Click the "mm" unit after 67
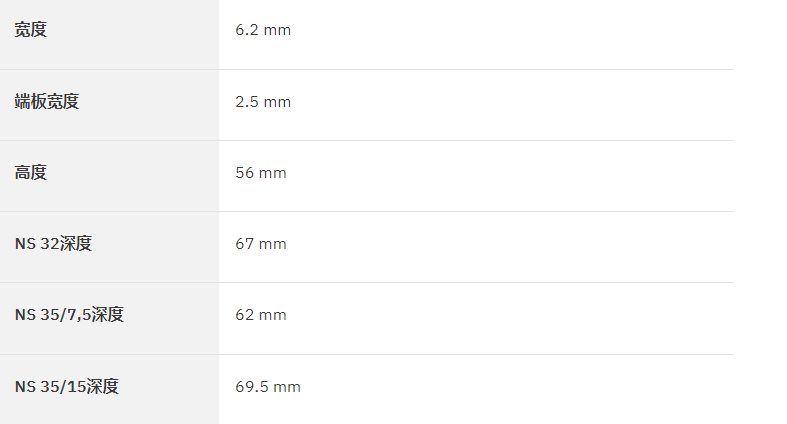 pos(273,245)
